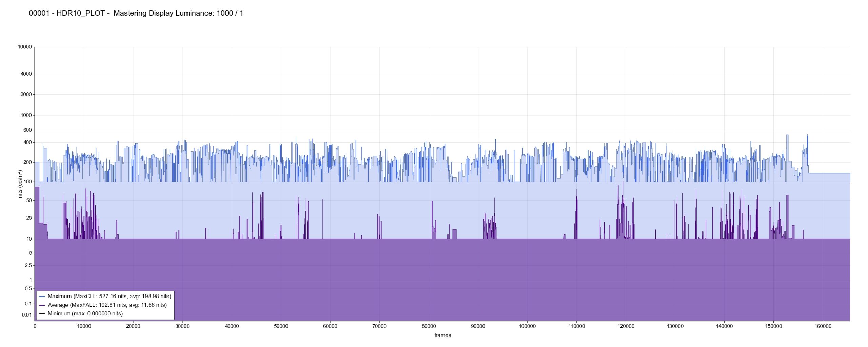Click the 130000 x-axis frame label
The height and width of the screenshot is (347, 868).
click(x=675, y=326)
